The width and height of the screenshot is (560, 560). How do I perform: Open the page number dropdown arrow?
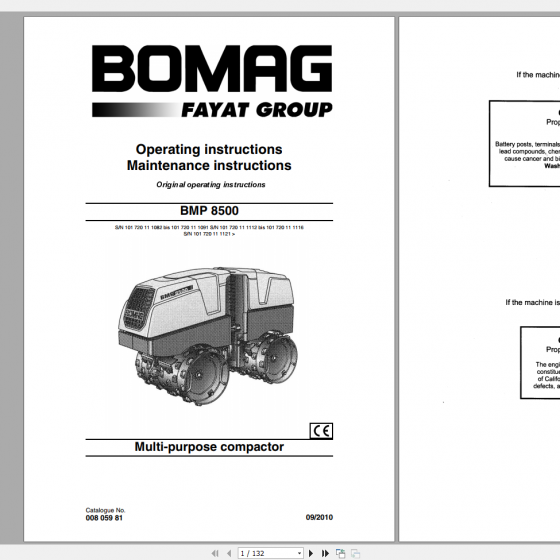point(299,554)
